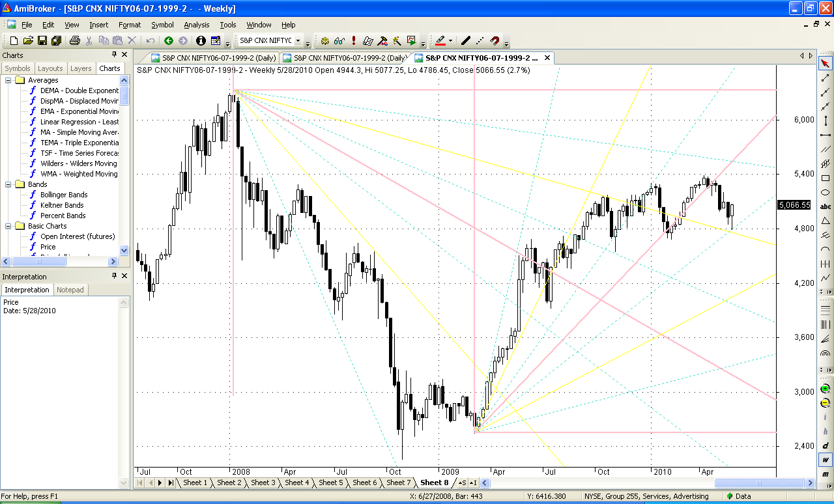Toggle pin on Charts panel
834x504 pixels.
tap(115, 55)
